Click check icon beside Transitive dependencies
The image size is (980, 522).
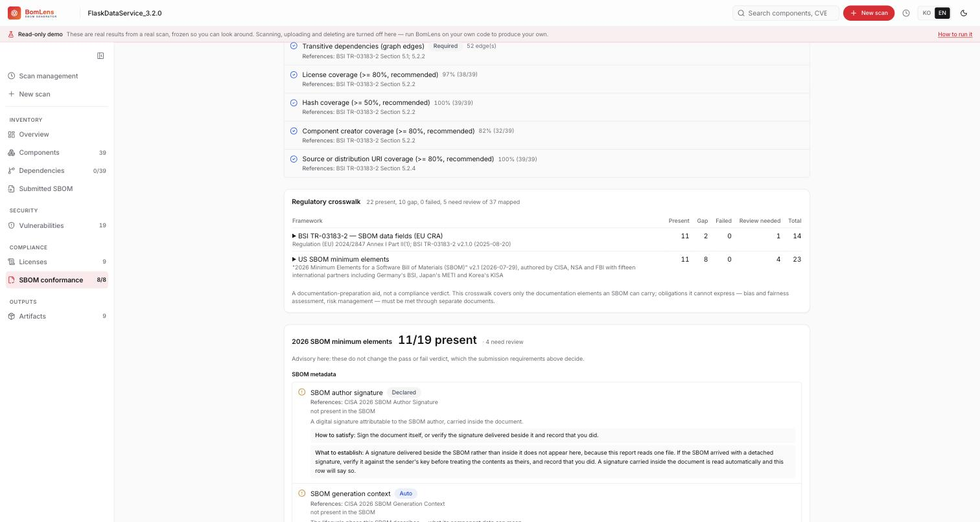tap(294, 46)
